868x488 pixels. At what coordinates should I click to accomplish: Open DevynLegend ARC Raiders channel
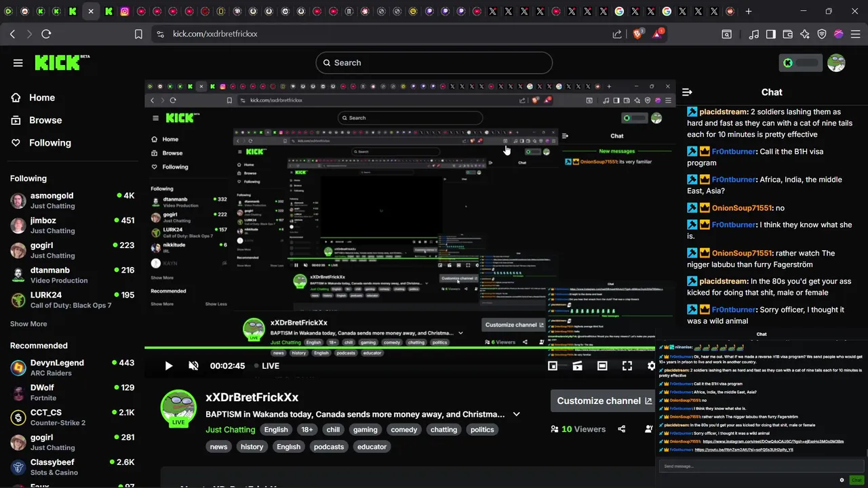coord(72,368)
